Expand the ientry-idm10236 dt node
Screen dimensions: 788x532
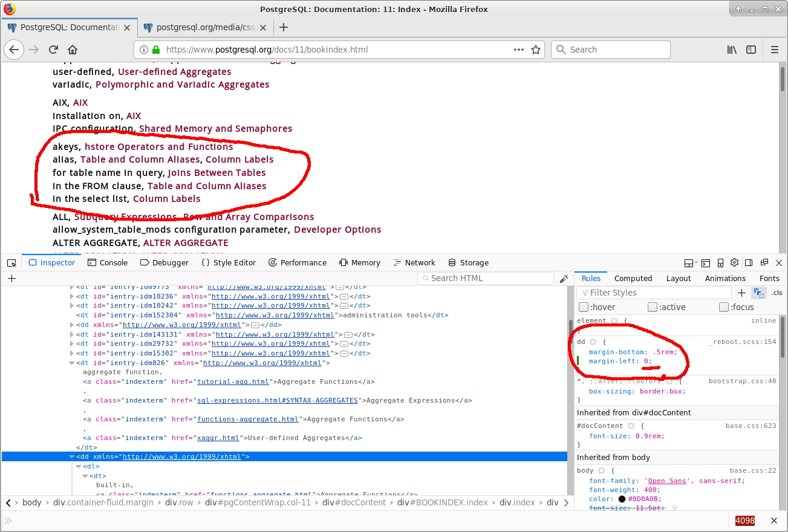[x=72, y=297]
